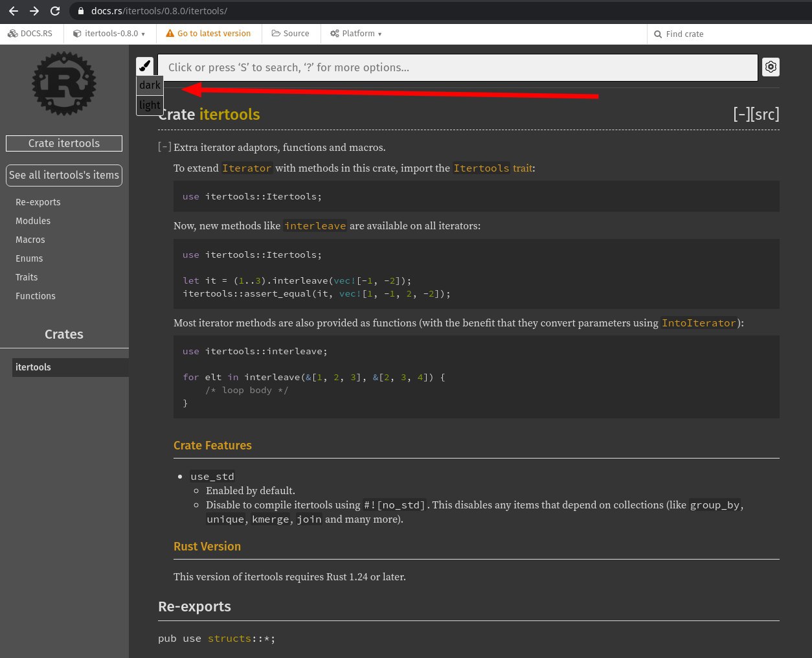
Task: Open the structs re-export link
Action: [229, 639]
